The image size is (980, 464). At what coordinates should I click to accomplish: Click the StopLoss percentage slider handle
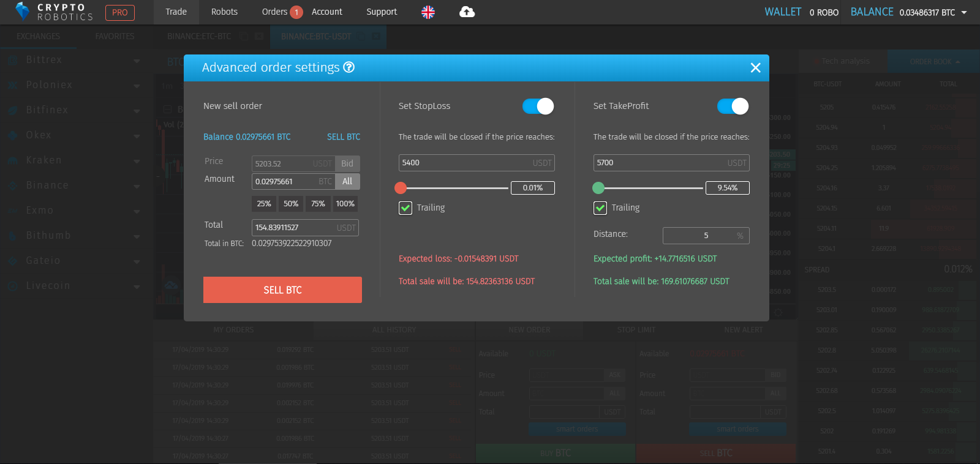401,188
